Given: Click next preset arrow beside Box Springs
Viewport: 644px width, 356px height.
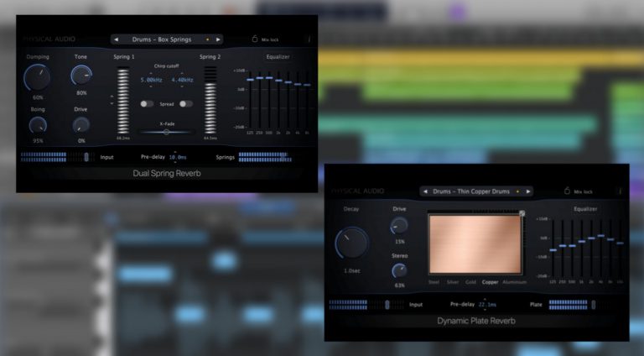Looking at the screenshot, I should [218, 39].
